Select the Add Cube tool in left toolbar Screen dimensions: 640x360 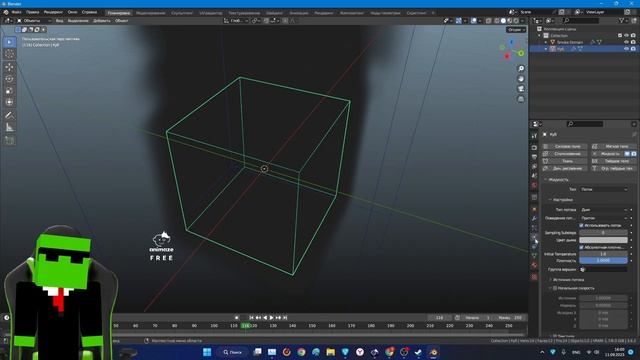(x=9, y=141)
